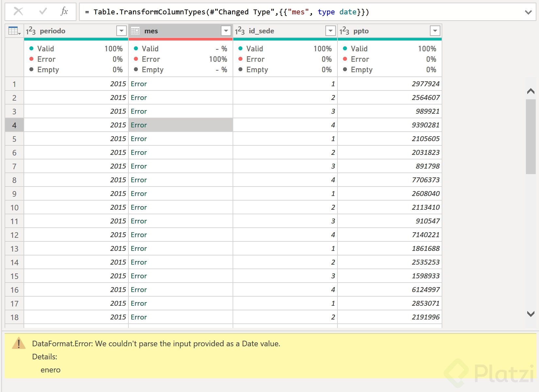Viewport: 539px width, 392px height.
Task: Open the filter dropdown on periodo column
Action: point(121,31)
